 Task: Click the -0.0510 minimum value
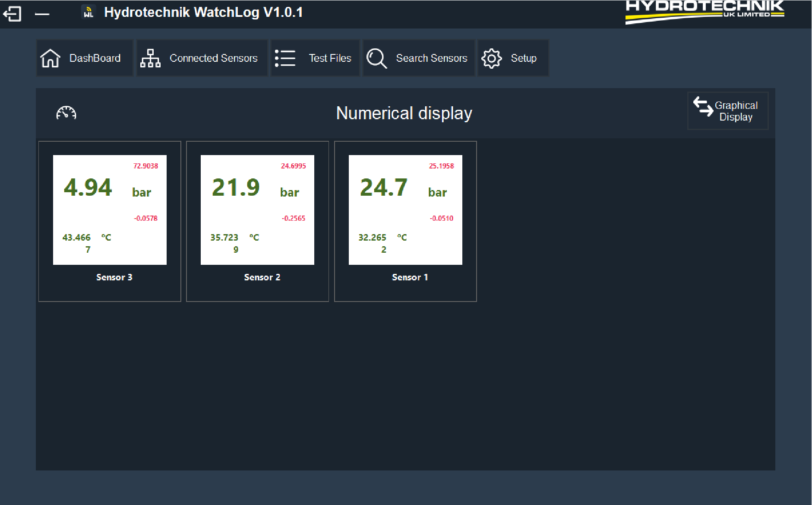442,218
